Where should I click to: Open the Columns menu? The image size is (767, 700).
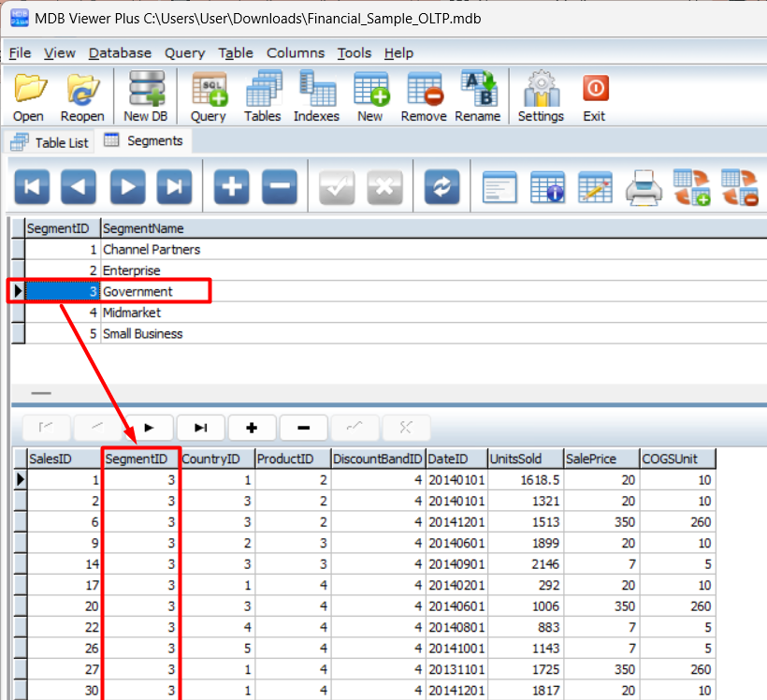[296, 52]
